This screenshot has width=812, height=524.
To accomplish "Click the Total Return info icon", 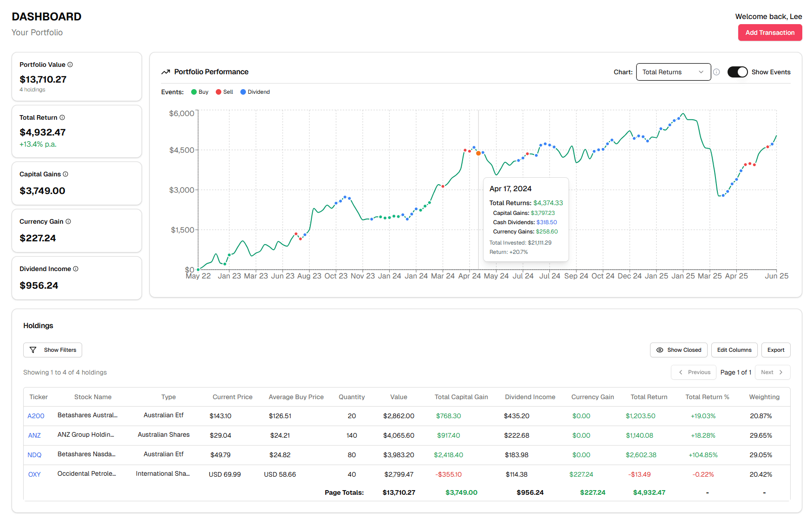I will (61, 117).
